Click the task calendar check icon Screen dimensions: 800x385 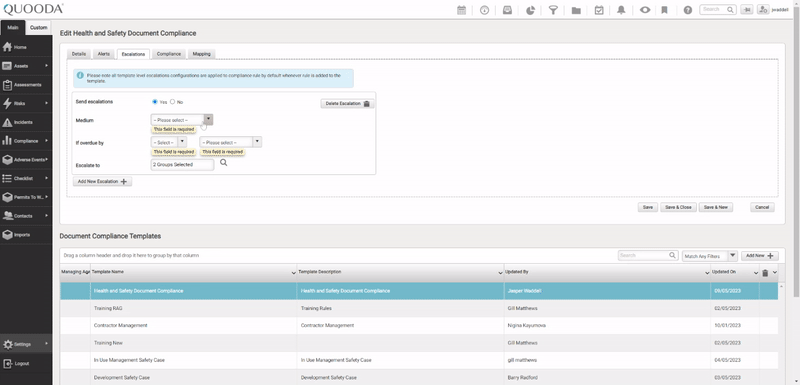click(x=599, y=10)
